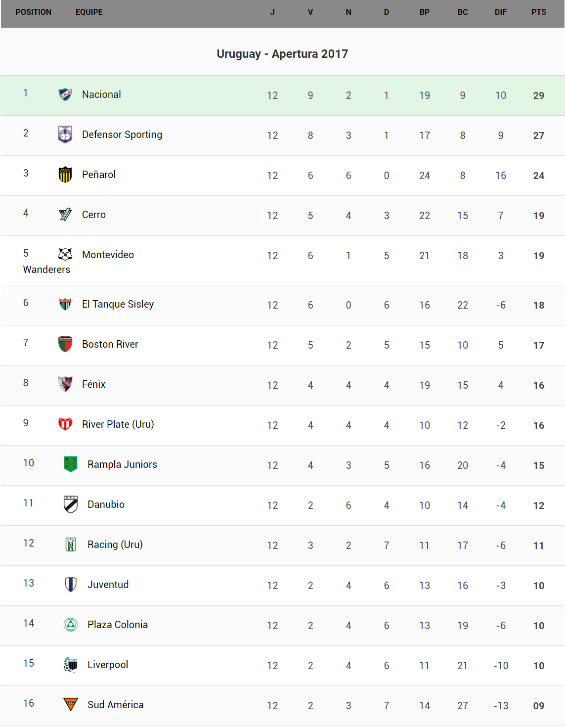
Task: Click the Sud América orange crest
Action: pos(71,704)
